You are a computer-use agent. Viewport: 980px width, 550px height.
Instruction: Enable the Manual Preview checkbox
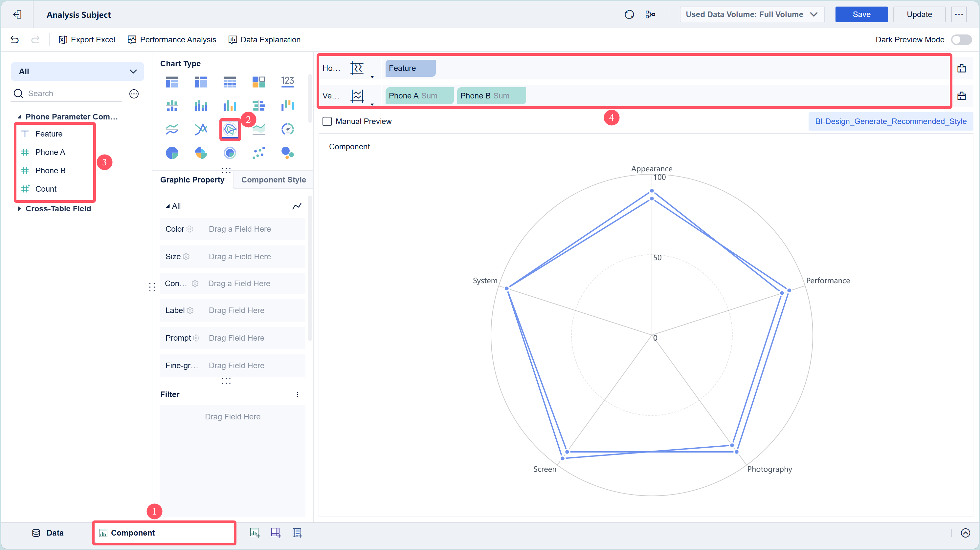point(327,121)
